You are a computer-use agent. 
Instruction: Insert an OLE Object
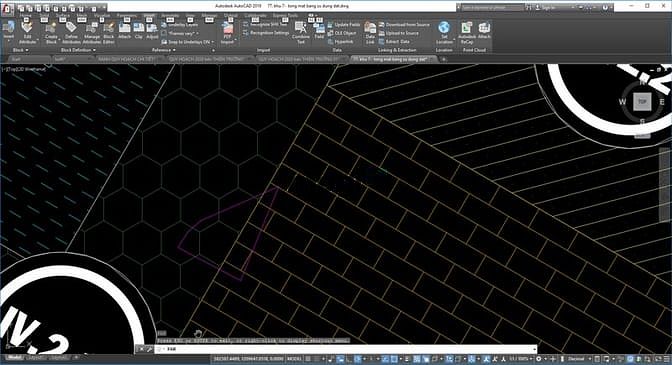(342, 33)
